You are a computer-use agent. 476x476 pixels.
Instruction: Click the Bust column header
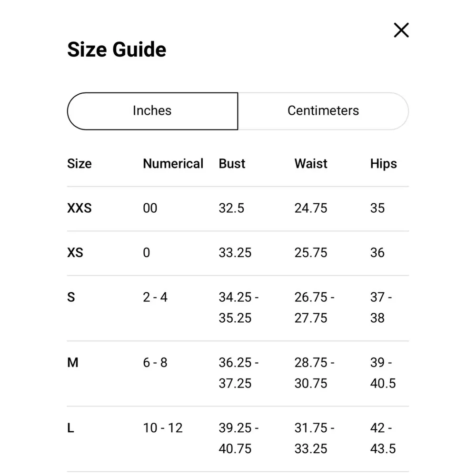pyautogui.click(x=232, y=164)
